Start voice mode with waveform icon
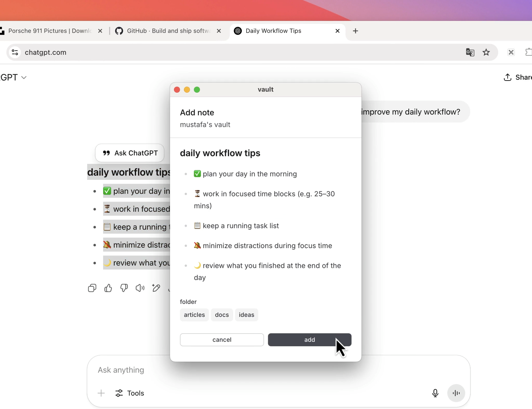 (456, 393)
